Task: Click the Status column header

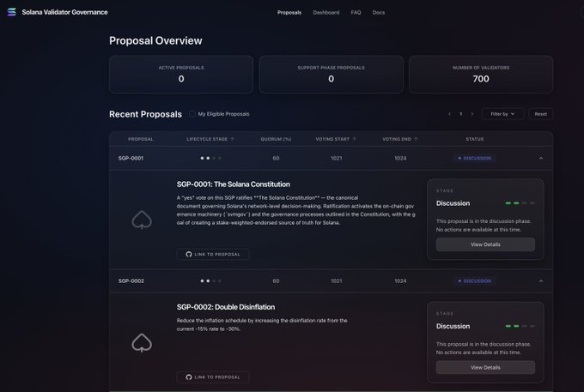Action: [474, 139]
